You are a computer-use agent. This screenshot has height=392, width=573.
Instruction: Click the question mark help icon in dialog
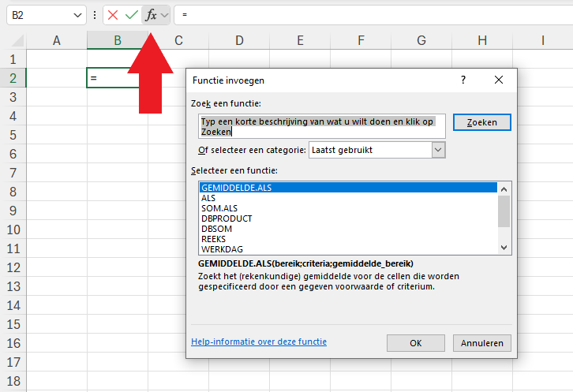point(463,80)
